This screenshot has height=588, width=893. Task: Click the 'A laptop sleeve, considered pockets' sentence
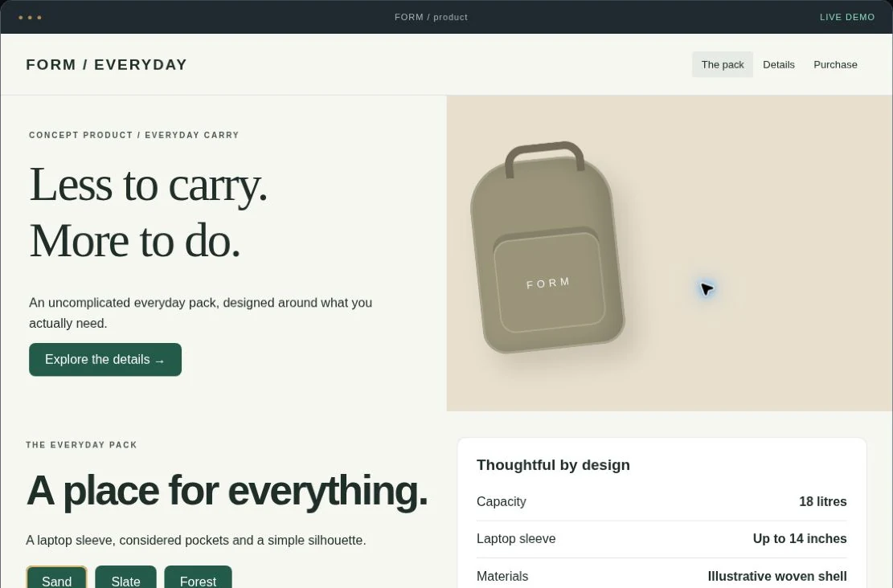196,540
